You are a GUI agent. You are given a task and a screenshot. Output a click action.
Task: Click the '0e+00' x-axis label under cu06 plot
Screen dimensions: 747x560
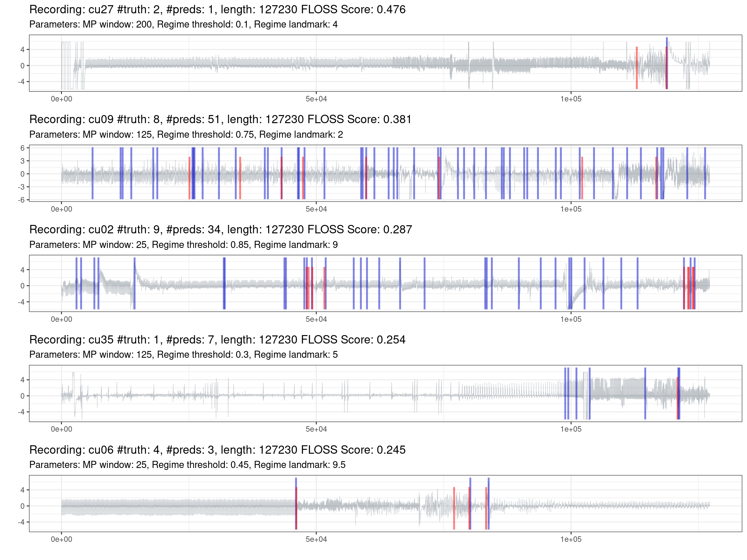point(62,539)
